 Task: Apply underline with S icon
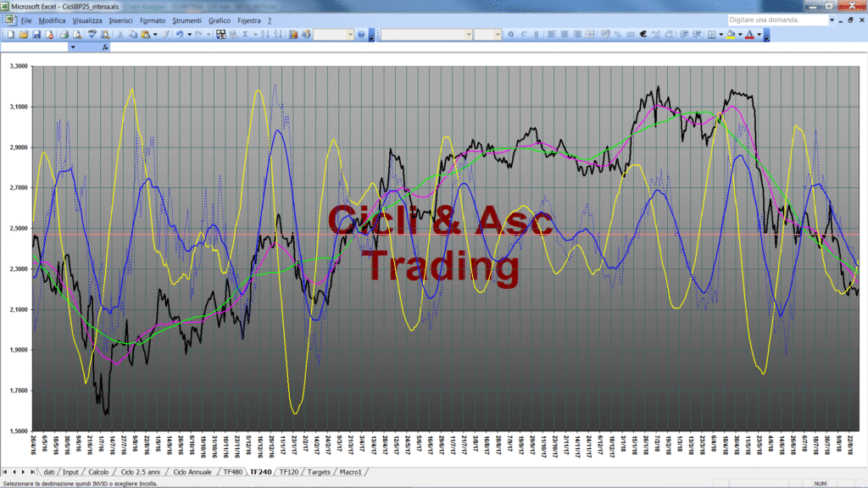tap(536, 34)
